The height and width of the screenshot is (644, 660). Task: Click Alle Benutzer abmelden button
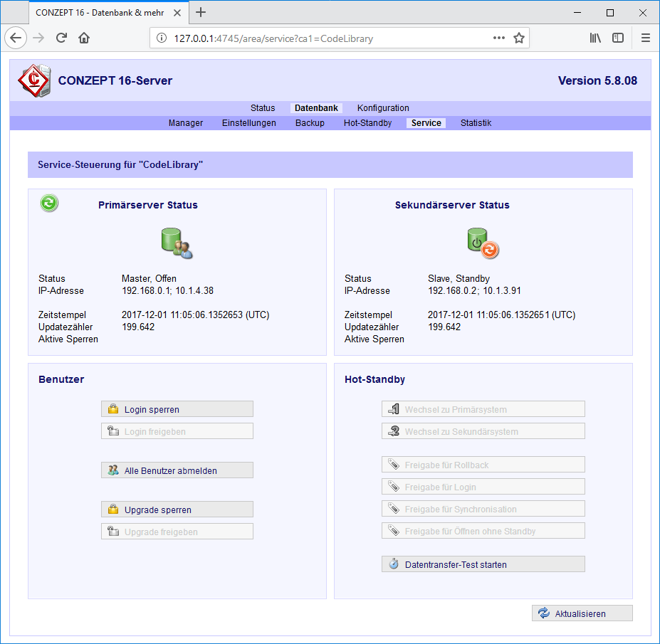[x=177, y=470]
